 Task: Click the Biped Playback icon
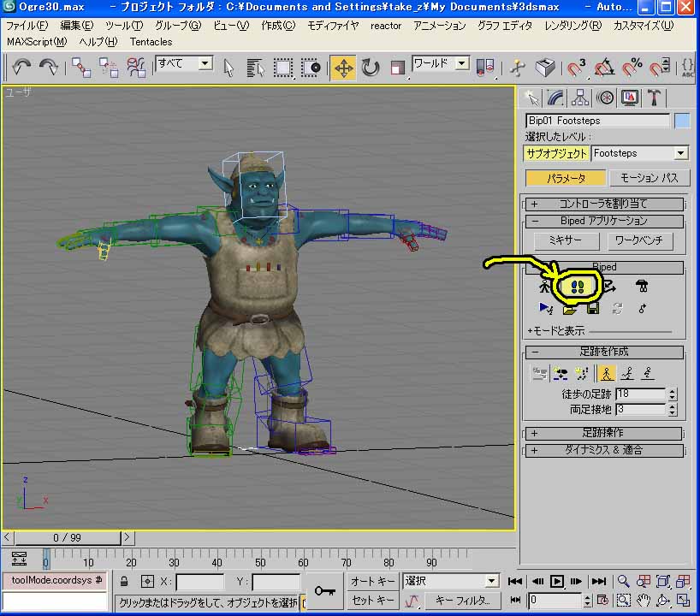(546, 309)
